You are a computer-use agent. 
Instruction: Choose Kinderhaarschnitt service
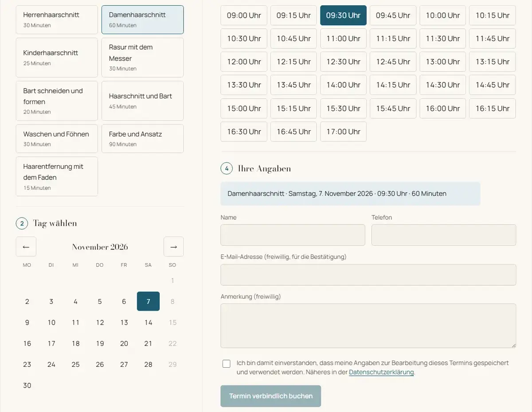tap(57, 58)
